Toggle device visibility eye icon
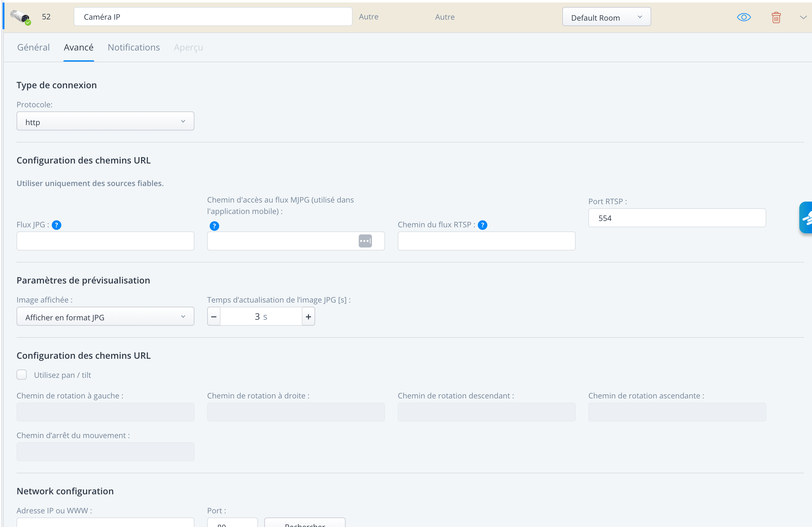The image size is (812, 527). (x=744, y=17)
